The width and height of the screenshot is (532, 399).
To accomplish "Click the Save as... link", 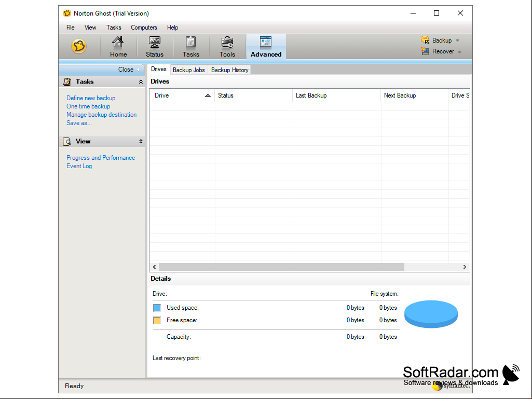I will tap(79, 123).
